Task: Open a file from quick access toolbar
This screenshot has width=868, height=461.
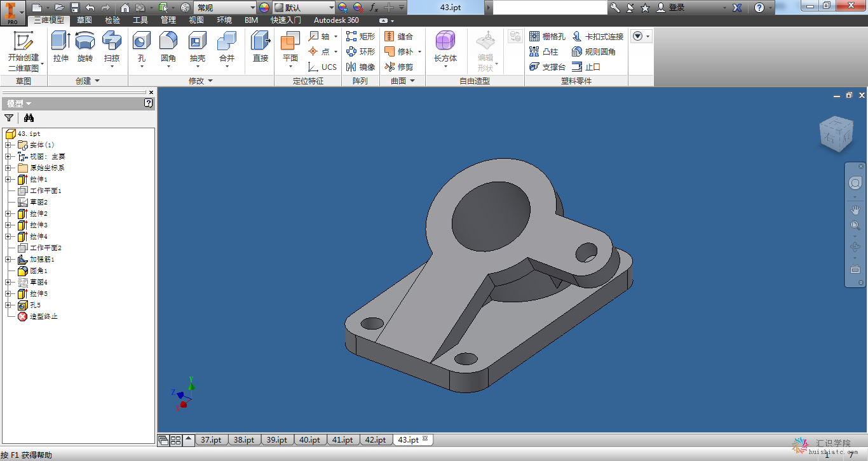Action: 58,8
